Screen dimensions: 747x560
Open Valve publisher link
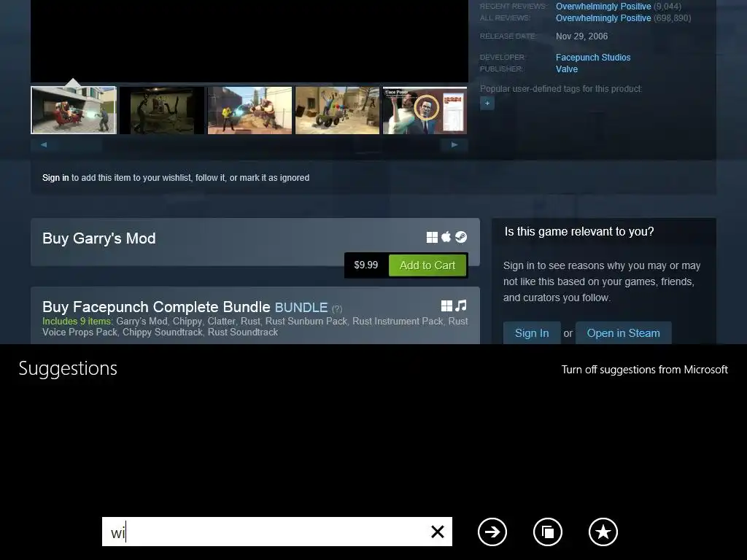point(567,69)
